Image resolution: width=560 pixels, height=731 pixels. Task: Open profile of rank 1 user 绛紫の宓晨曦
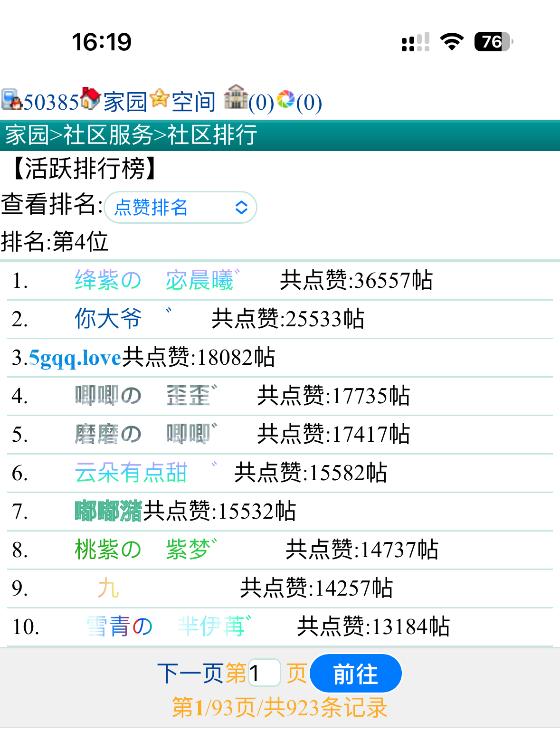(x=157, y=280)
